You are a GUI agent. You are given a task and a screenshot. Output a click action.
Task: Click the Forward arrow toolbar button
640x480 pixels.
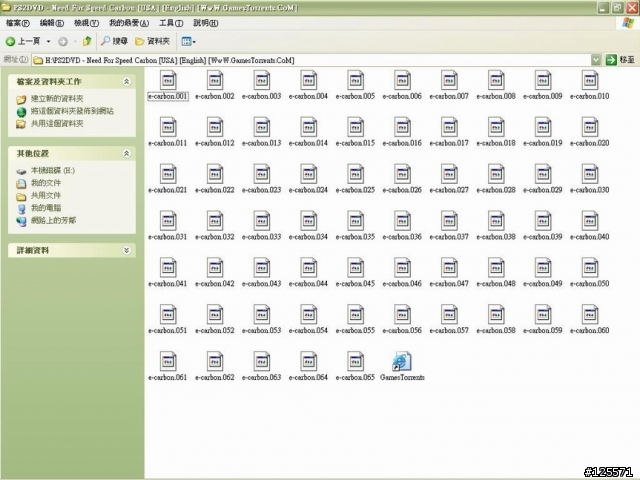62,41
